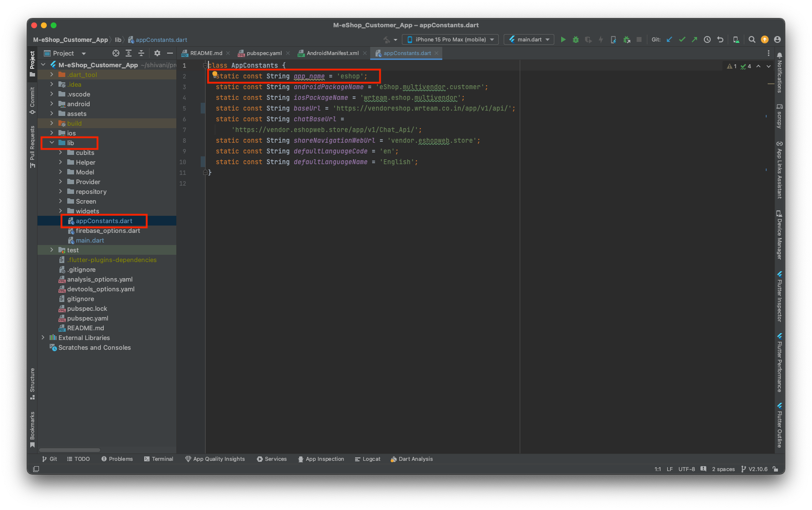
Task: Open the main.dart run configuration dropdown
Action: [529, 39]
